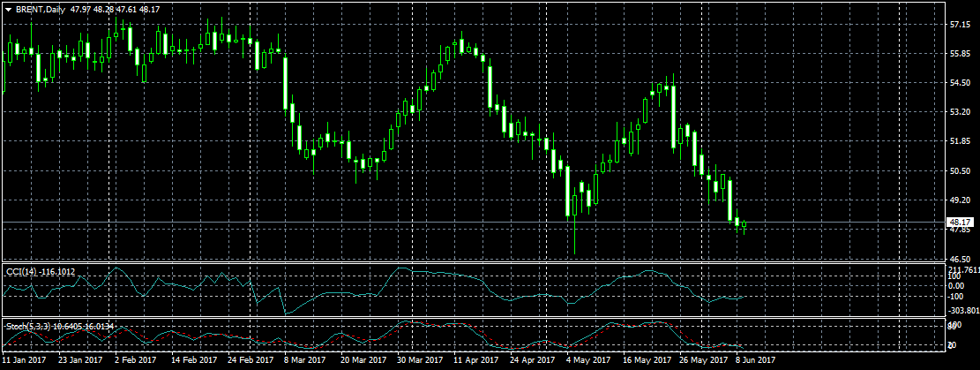Click the 16 May 2017 date label
This screenshot has height=370, width=980.
pyautogui.click(x=644, y=360)
